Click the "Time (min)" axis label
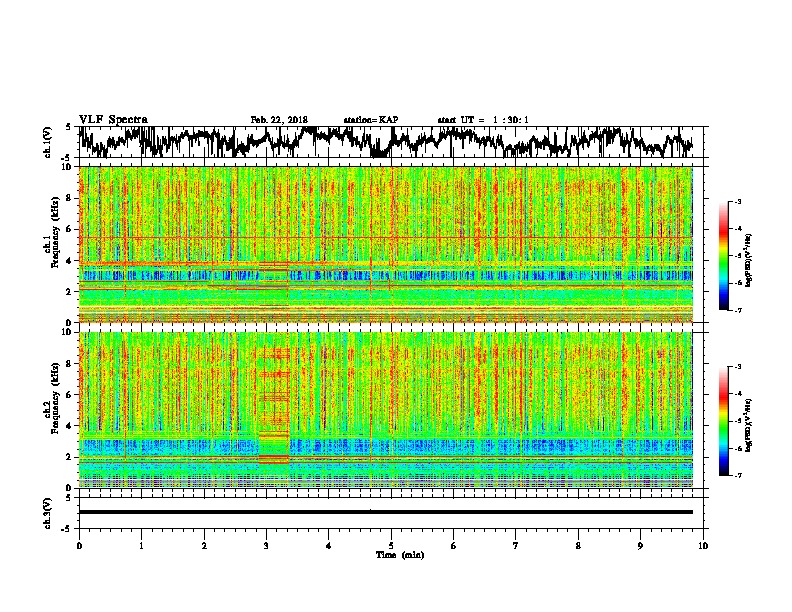792x612 pixels. 400,555
